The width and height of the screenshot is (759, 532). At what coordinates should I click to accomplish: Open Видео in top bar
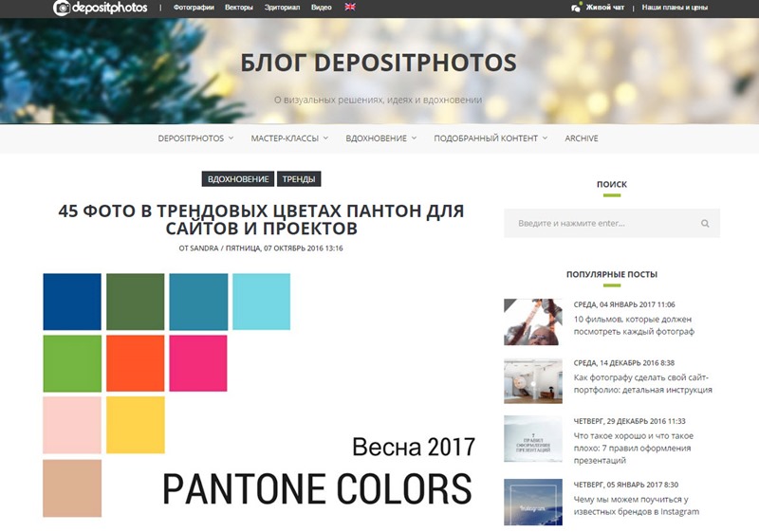click(322, 8)
